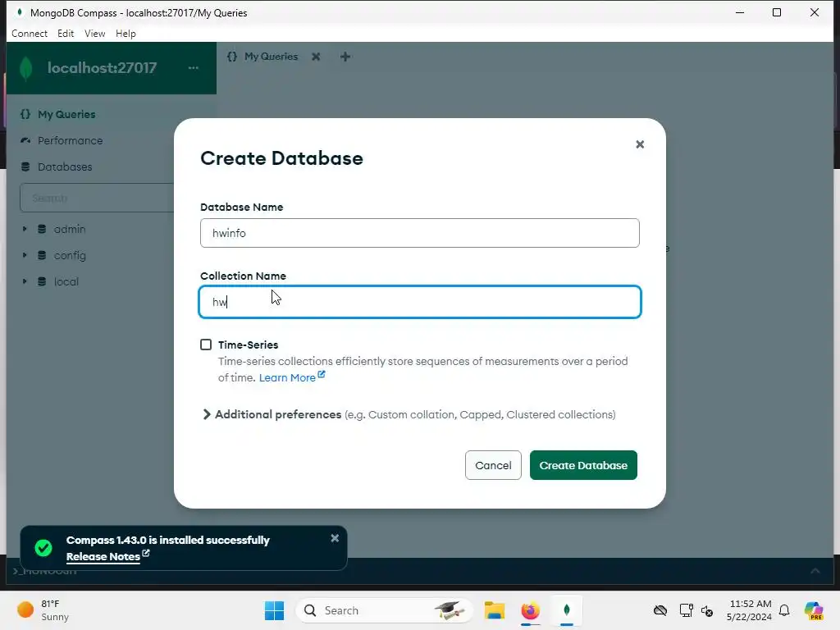Cancel the database creation

[x=493, y=465]
